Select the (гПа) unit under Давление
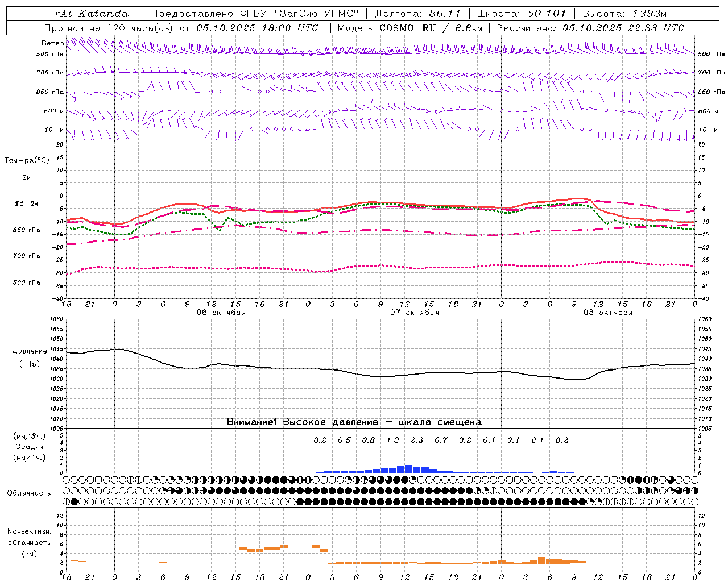728x582 pixels. [30, 364]
